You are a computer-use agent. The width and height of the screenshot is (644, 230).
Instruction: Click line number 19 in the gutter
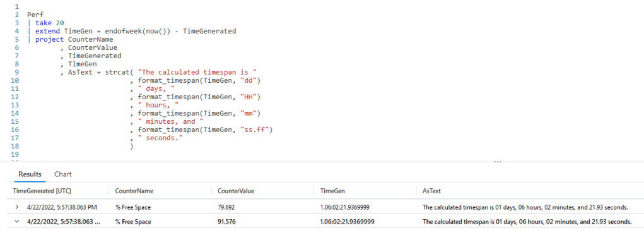tap(15, 154)
